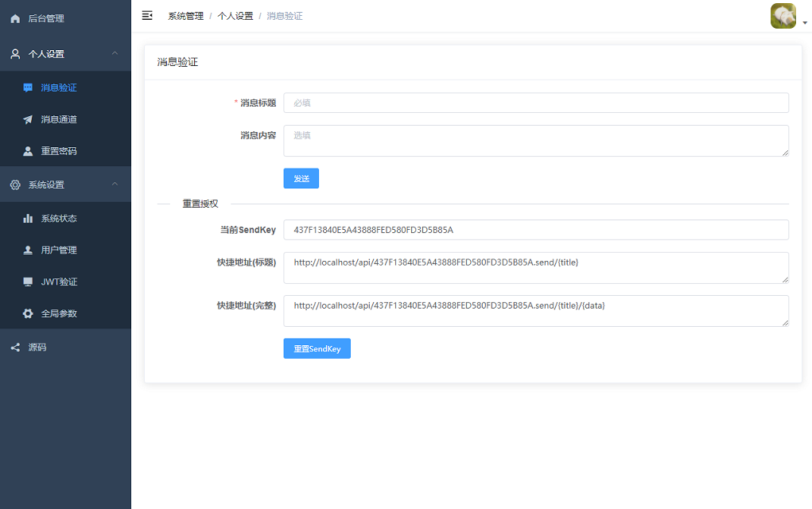Go to 个人设置 in the breadcrumb
This screenshot has width=812, height=509.
click(235, 16)
